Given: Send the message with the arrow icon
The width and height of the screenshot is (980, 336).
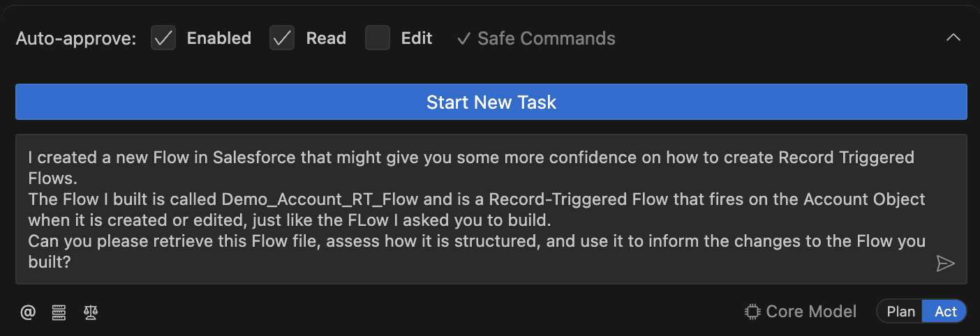Looking at the screenshot, I should coord(945,263).
